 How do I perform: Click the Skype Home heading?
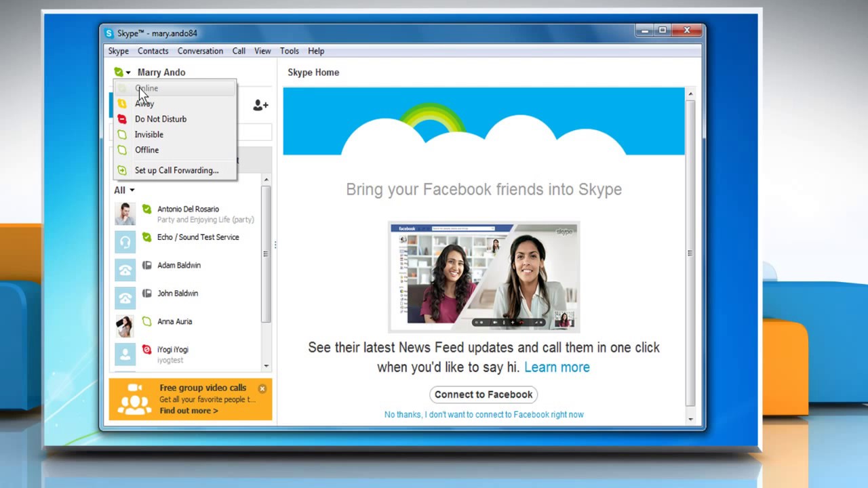tap(313, 73)
